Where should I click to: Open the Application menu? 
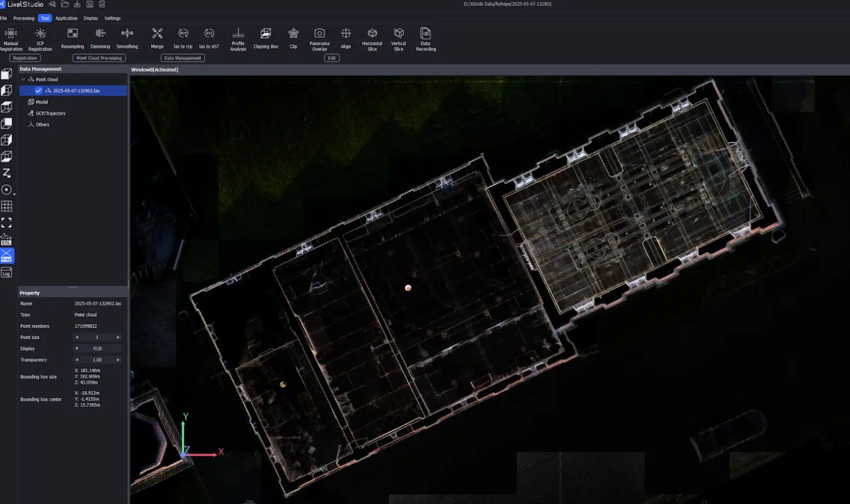click(x=66, y=18)
